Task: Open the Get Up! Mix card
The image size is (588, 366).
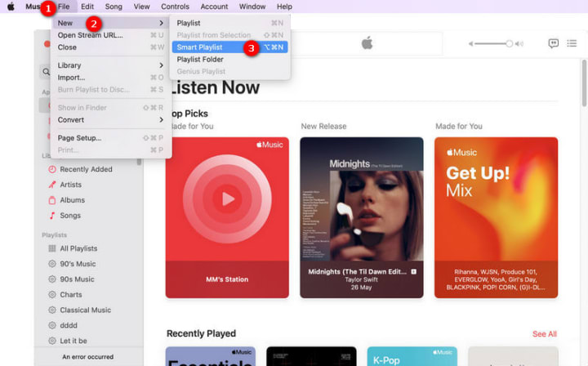Action: coord(497,217)
